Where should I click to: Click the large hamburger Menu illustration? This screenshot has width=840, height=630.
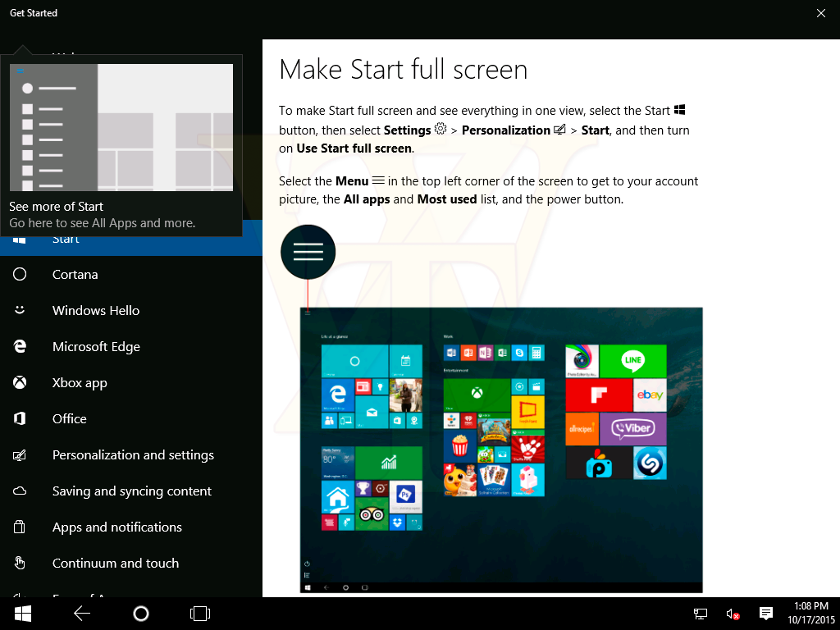308,252
